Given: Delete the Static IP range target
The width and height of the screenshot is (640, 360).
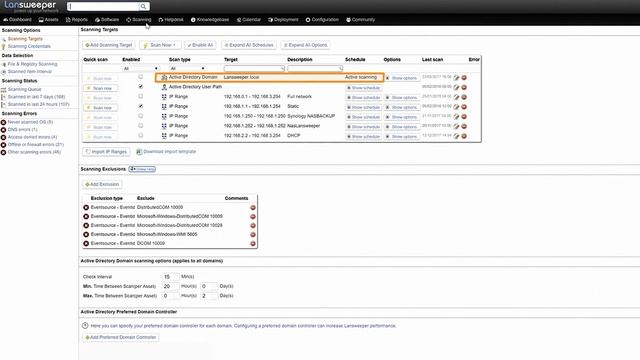Looking at the screenshot, I should (464, 107).
